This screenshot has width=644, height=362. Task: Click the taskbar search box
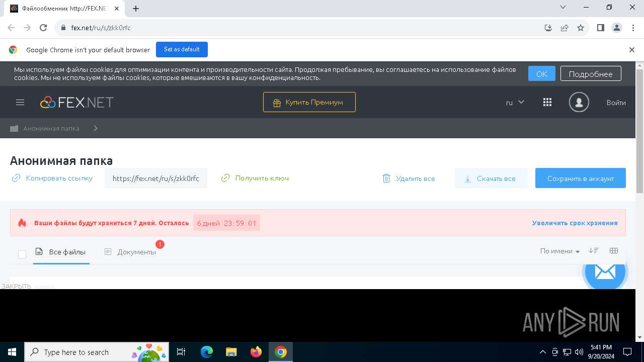click(x=96, y=352)
